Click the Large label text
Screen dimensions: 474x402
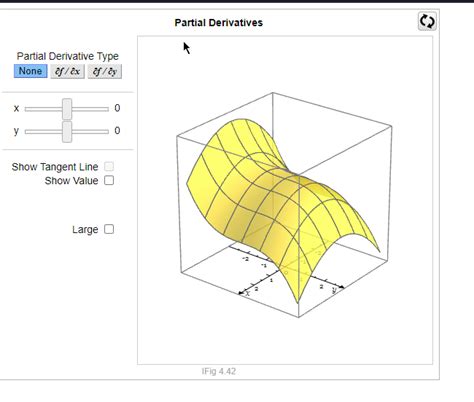click(85, 230)
